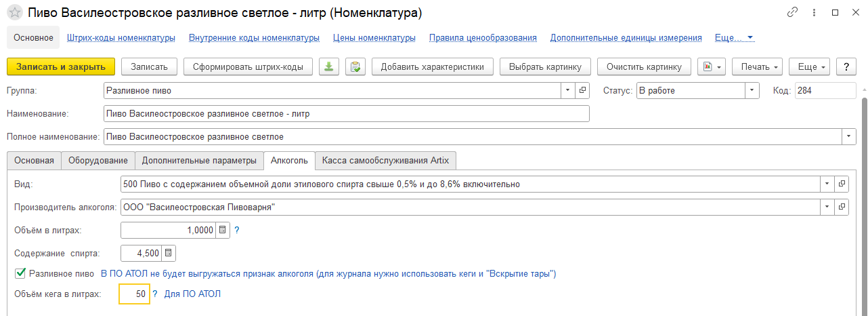The height and width of the screenshot is (316, 868).
Task: Expand the Вид alcohol type dropdown
Action: [x=827, y=184]
